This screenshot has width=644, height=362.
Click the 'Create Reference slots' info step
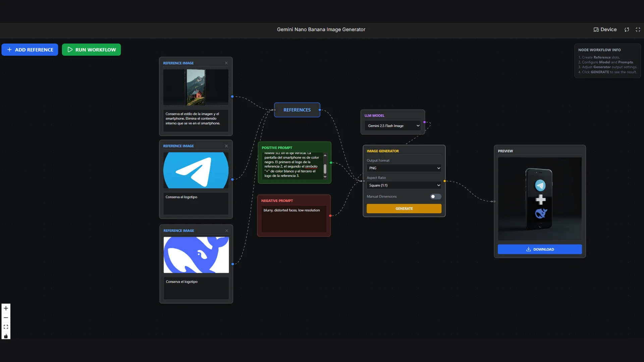point(599,57)
